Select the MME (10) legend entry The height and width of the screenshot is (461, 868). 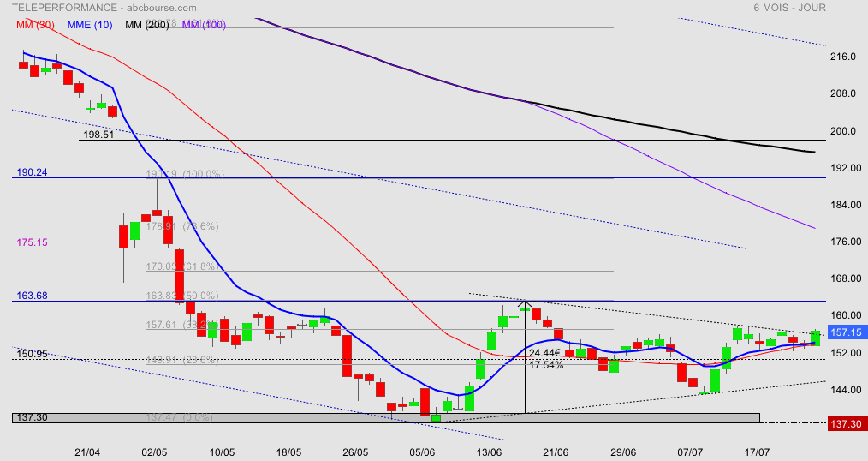(90, 25)
